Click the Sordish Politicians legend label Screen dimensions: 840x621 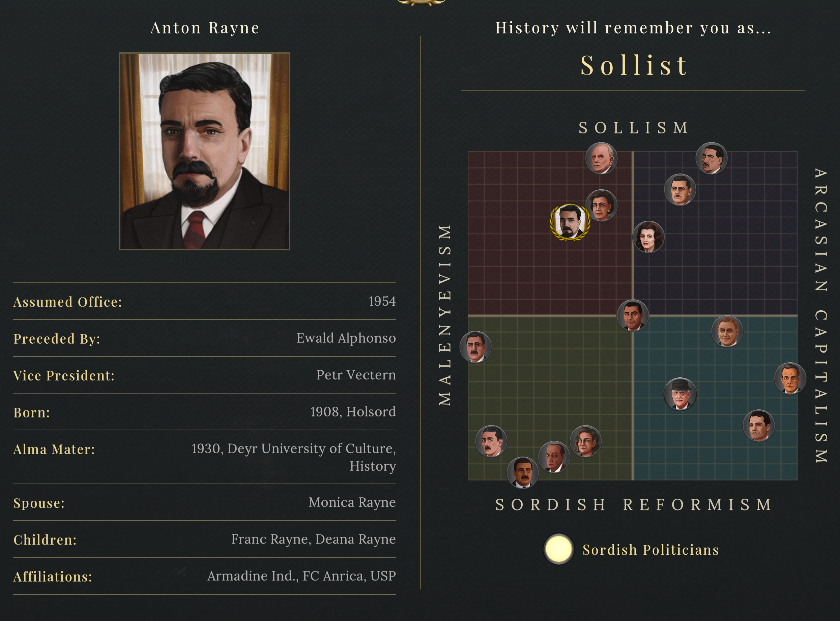651,550
